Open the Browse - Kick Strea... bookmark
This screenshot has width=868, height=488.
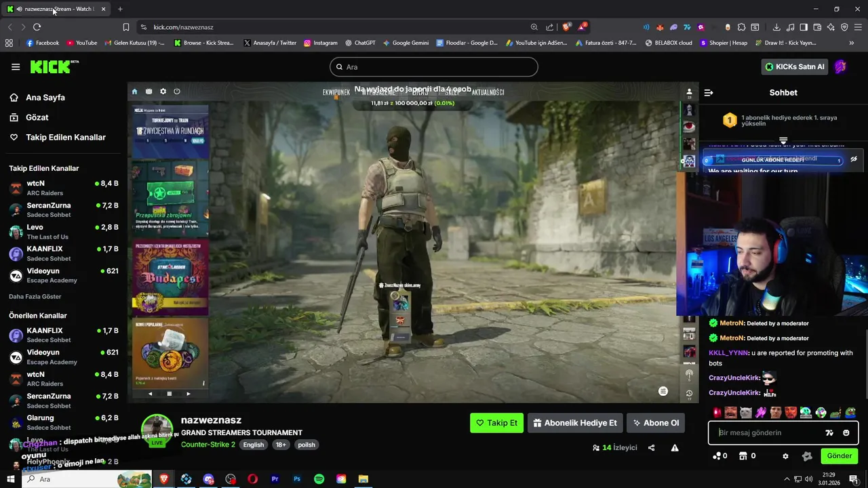(x=203, y=43)
